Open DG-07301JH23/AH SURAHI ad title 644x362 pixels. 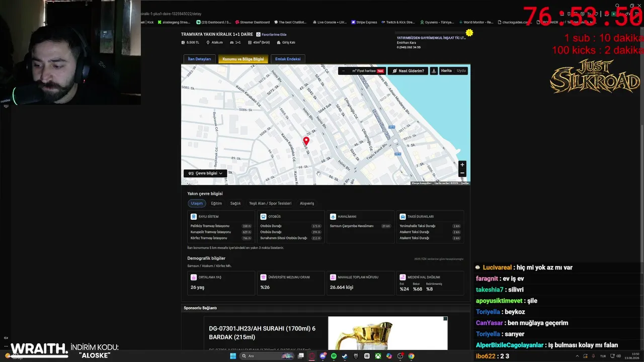pos(262,333)
